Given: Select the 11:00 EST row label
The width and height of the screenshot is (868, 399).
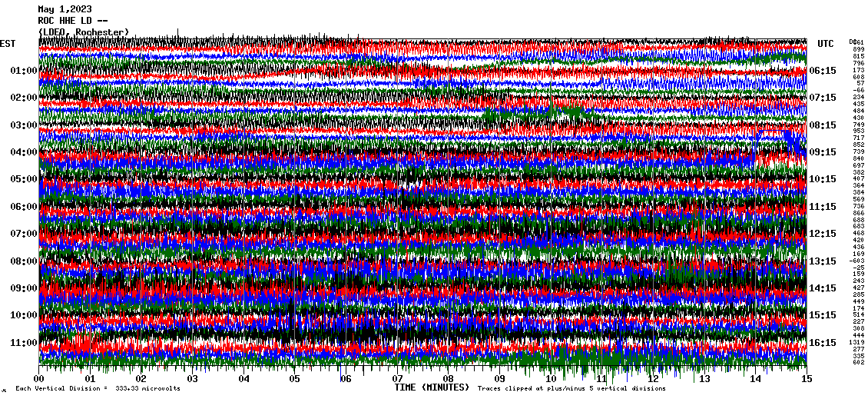Looking at the screenshot, I should (x=24, y=343).
